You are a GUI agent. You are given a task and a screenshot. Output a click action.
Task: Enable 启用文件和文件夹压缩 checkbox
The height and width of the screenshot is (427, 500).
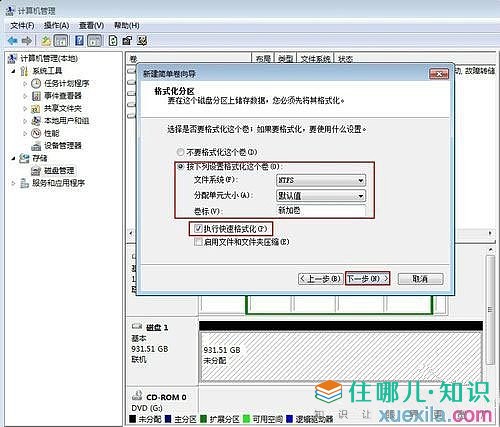(198, 242)
